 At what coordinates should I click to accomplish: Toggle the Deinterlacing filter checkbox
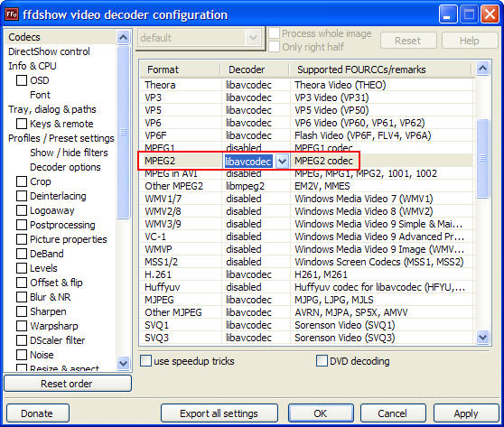(22, 196)
